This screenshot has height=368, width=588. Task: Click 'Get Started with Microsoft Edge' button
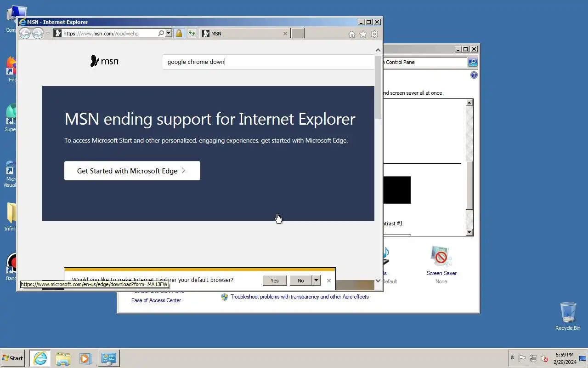point(132,171)
